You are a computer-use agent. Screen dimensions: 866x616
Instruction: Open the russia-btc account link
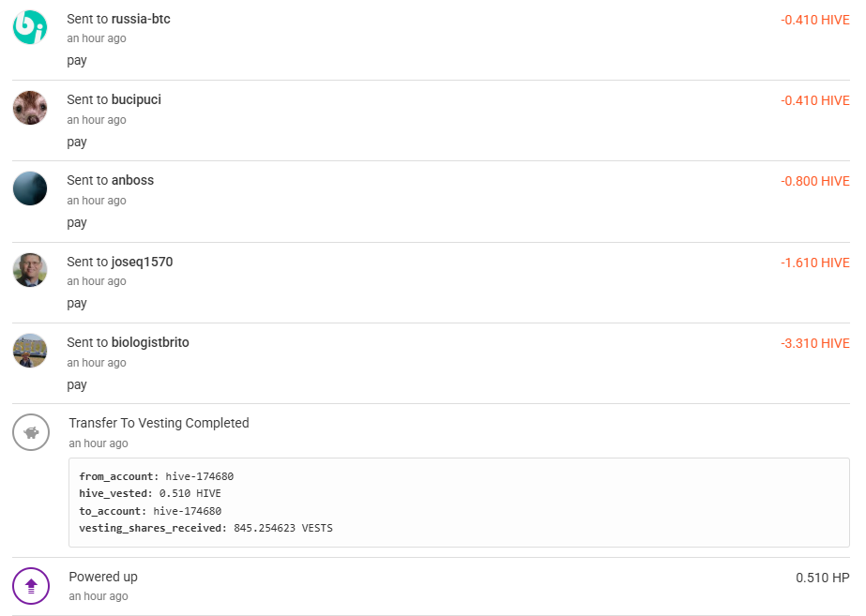141,19
